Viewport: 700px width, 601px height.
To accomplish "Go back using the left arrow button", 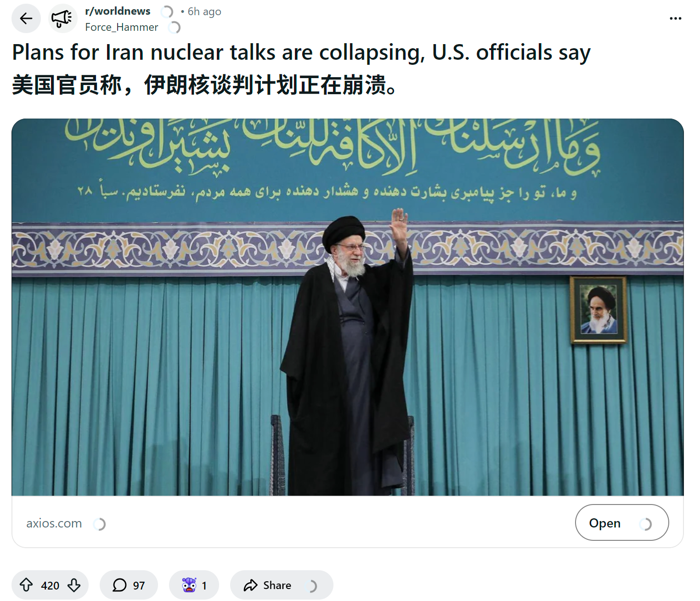I will 26,18.
